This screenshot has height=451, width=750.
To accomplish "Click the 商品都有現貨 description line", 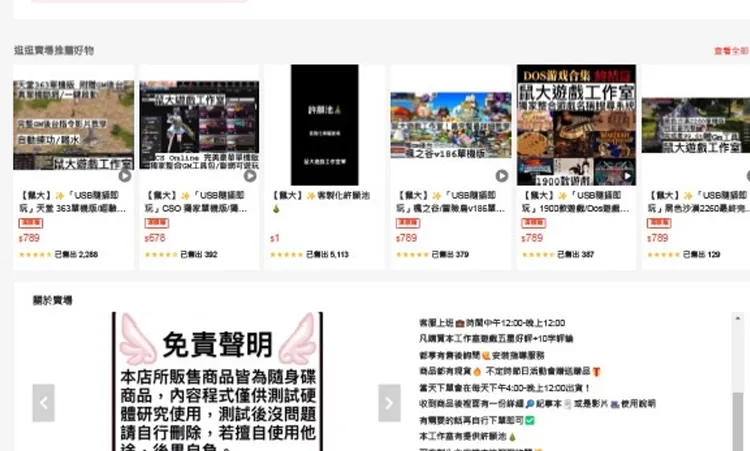I will pos(509,371).
